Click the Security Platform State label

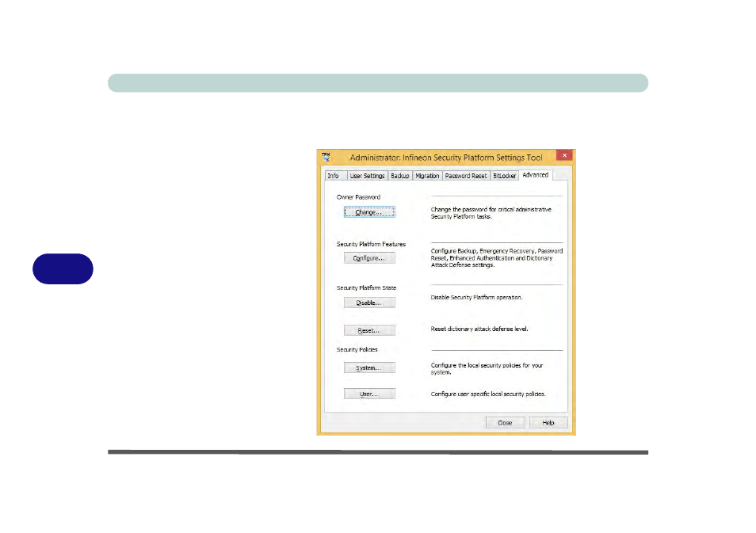click(x=366, y=287)
